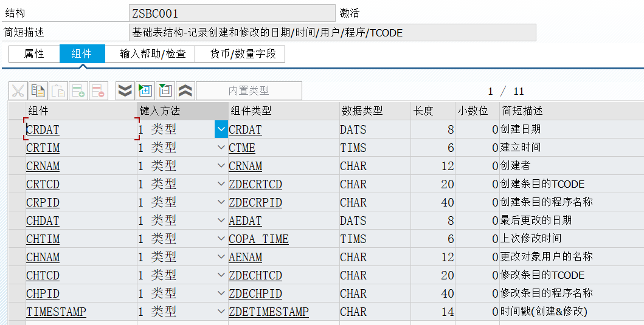Open the CTME component type link

(242, 148)
